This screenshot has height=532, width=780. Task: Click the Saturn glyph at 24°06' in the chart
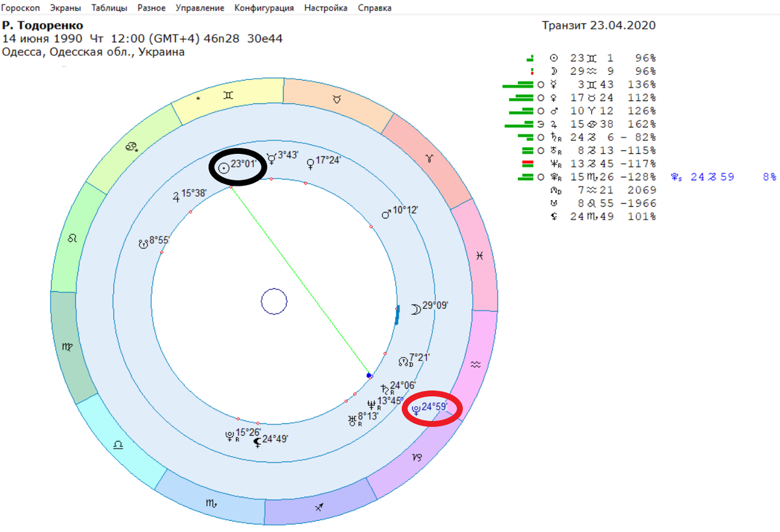pyautogui.click(x=383, y=388)
